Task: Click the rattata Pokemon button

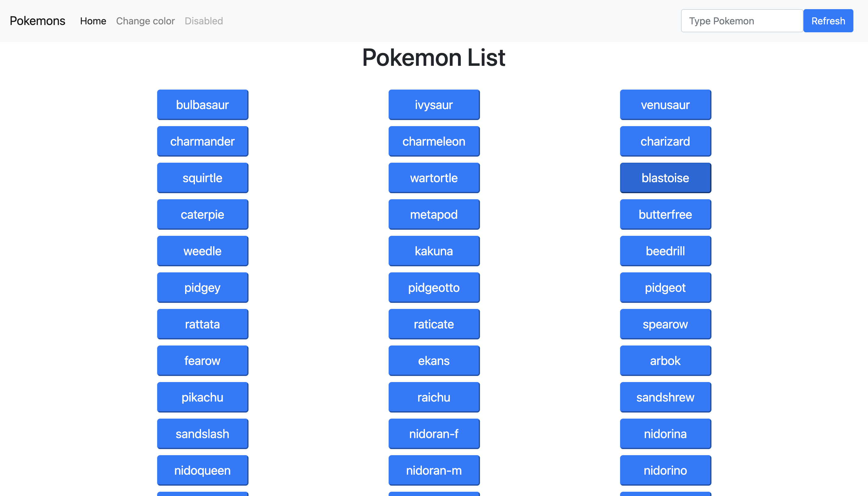Action: pos(203,324)
